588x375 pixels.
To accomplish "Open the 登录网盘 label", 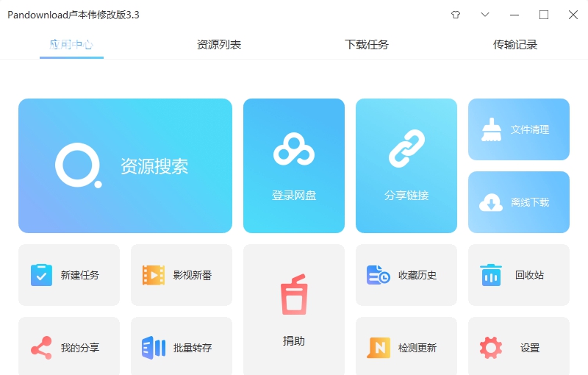I will coord(294,196).
